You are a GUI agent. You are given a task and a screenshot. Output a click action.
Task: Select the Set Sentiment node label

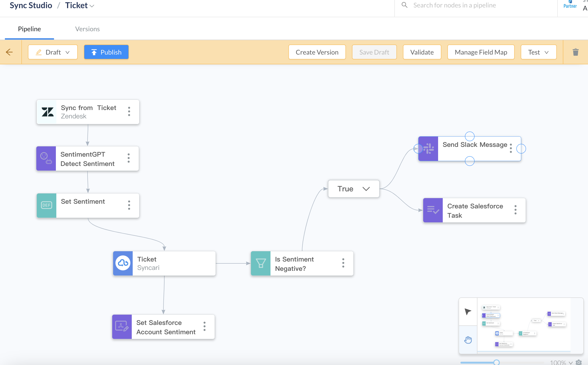(83, 201)
